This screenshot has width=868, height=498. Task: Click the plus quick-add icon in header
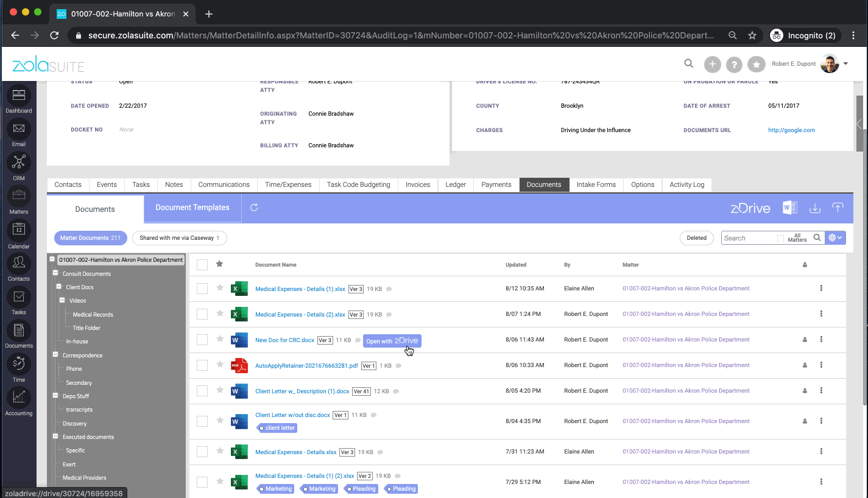(x=713, y=64)
